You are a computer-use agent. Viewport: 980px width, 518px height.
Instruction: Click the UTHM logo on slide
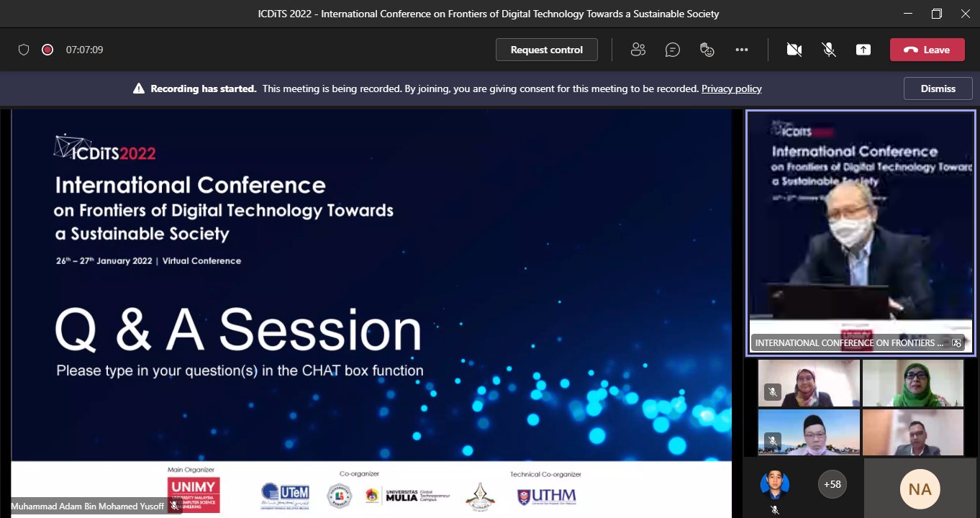coord(547,496)
